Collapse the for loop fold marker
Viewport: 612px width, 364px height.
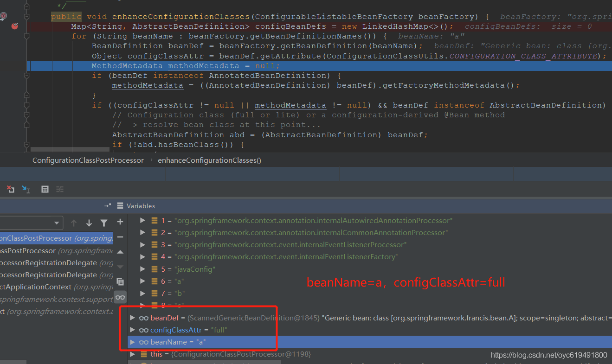[x=27, y=36]
